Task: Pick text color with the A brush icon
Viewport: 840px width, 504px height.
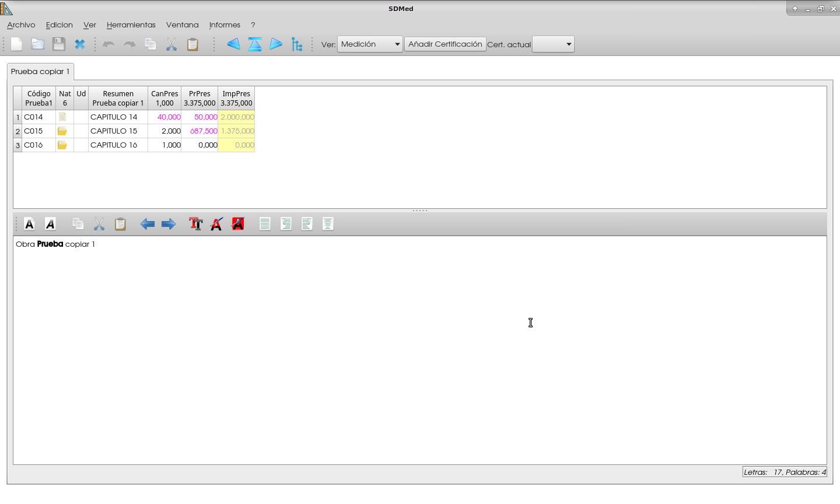Action: [x=217, y=224]
